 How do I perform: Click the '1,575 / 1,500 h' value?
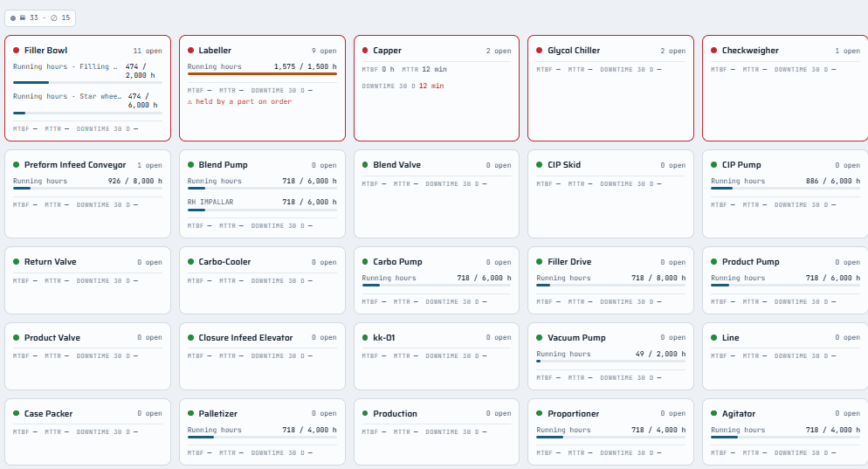306,66
